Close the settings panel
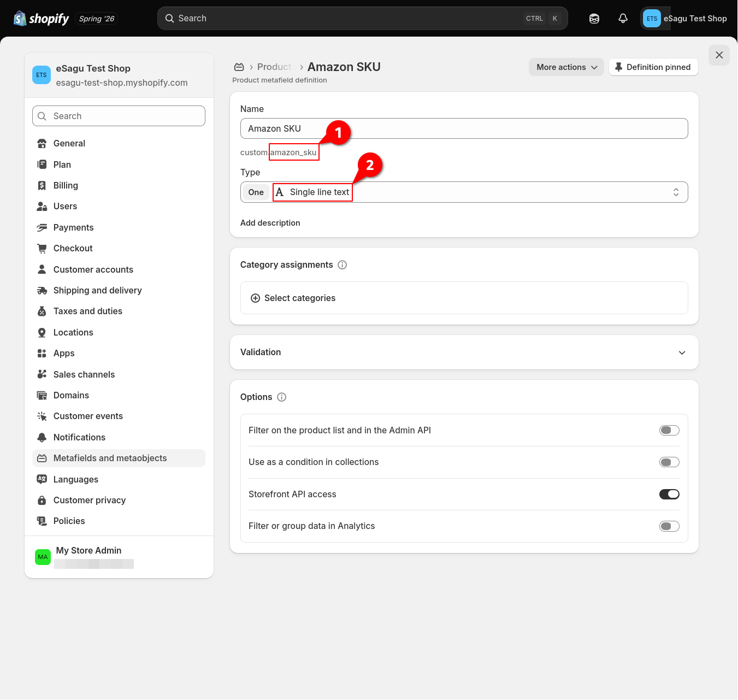 [x=719, y=55]
